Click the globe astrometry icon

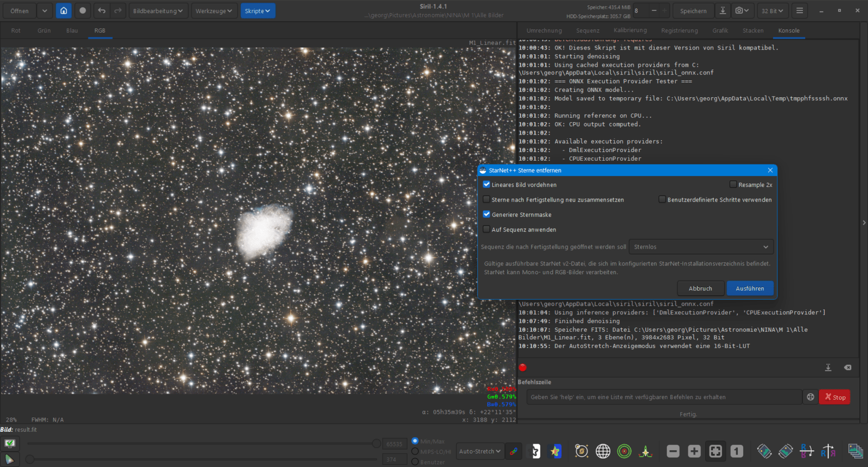[603, 451]
